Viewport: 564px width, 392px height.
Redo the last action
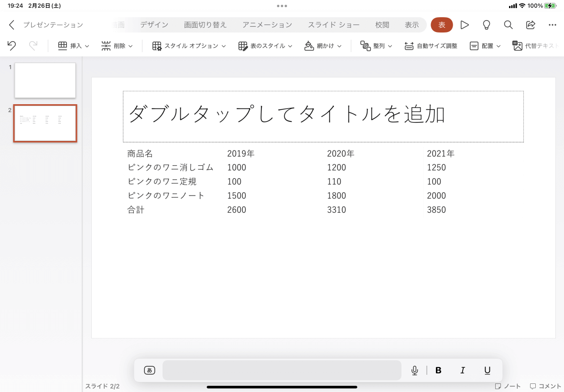point(33,46)
